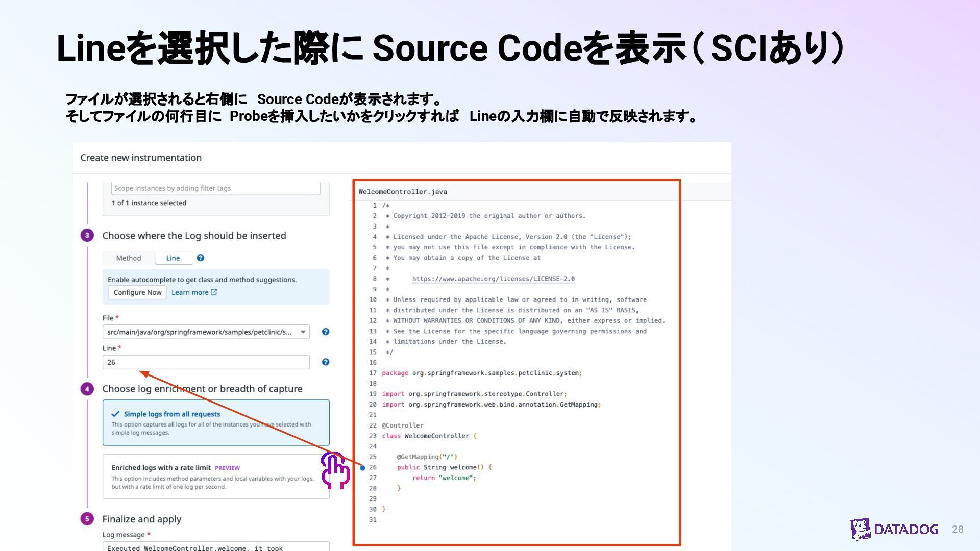
Task: Click Scope instances filter tags field
Action: pyautogui.click(x=215, y=188)
